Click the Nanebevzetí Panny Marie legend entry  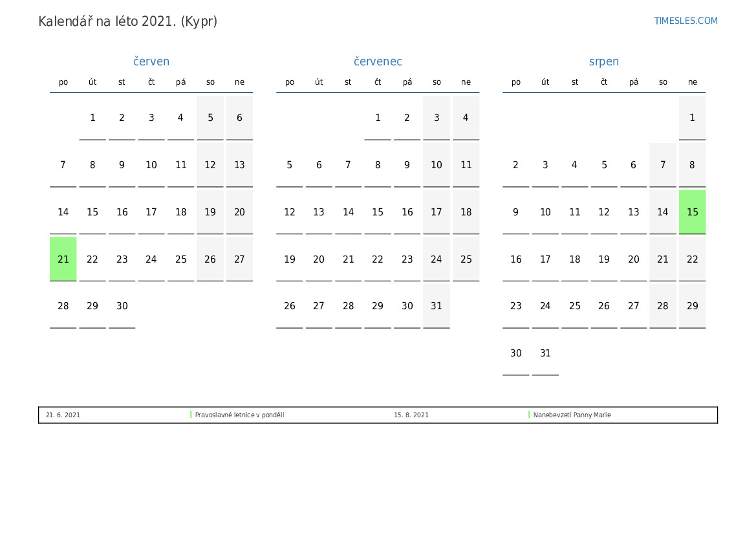click(x=572, y=415)
